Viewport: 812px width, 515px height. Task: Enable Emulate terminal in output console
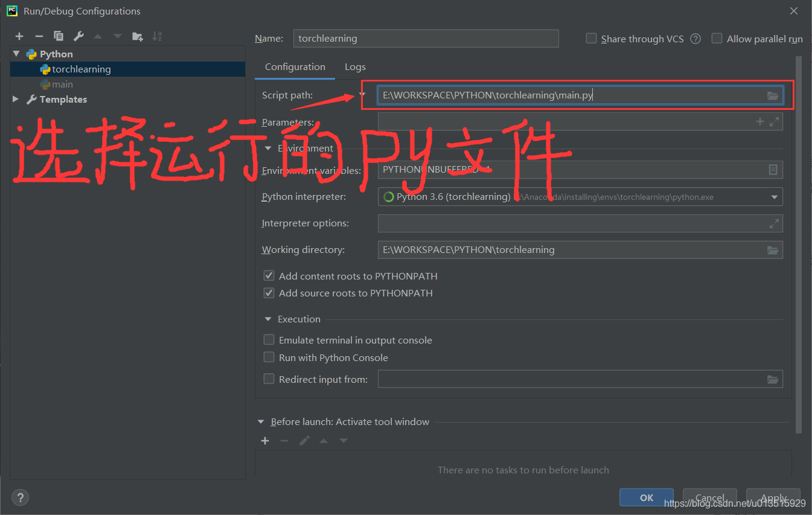coord(269,339)
